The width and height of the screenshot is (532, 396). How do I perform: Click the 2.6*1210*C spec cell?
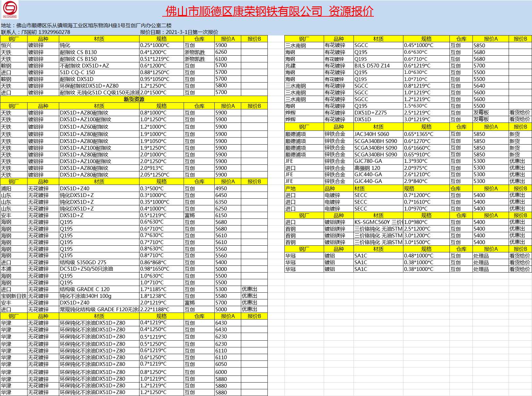pos(426,175)
